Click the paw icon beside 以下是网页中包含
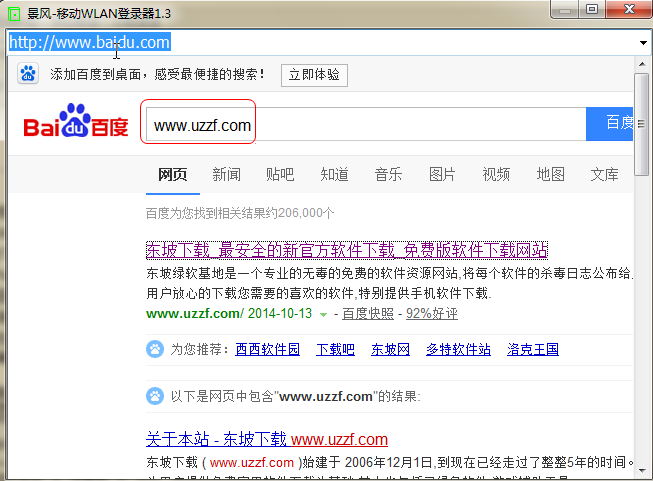 155,396
